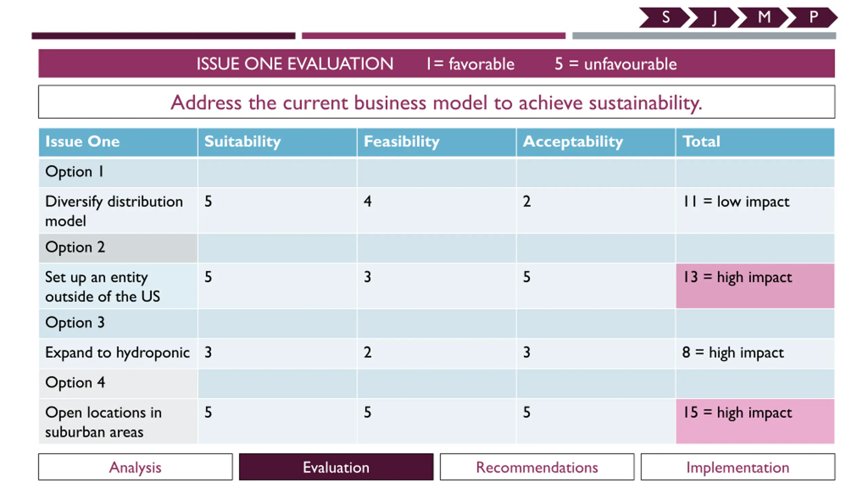This screenshot has width=868, height=488.
Task: Click the M chevron arrow
Action: pos(763,17)
